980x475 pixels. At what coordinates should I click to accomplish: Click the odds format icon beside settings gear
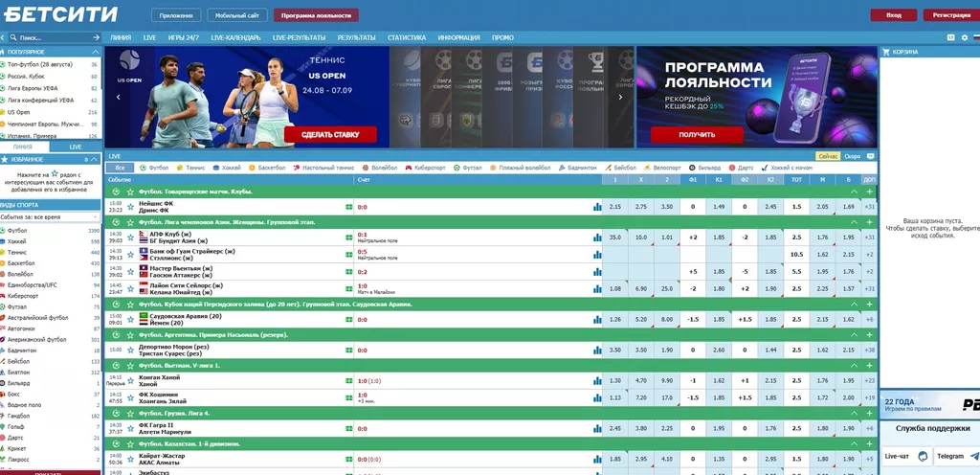950,37
